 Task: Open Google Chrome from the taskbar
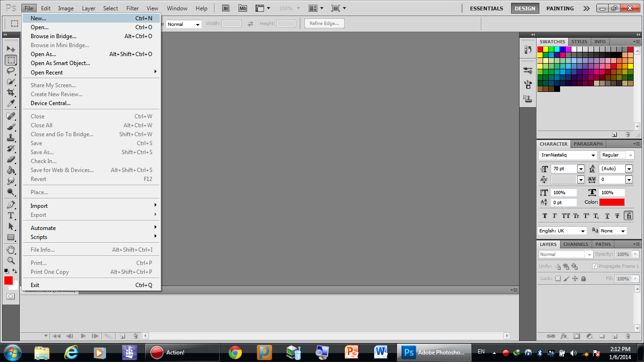coord(235,352)
